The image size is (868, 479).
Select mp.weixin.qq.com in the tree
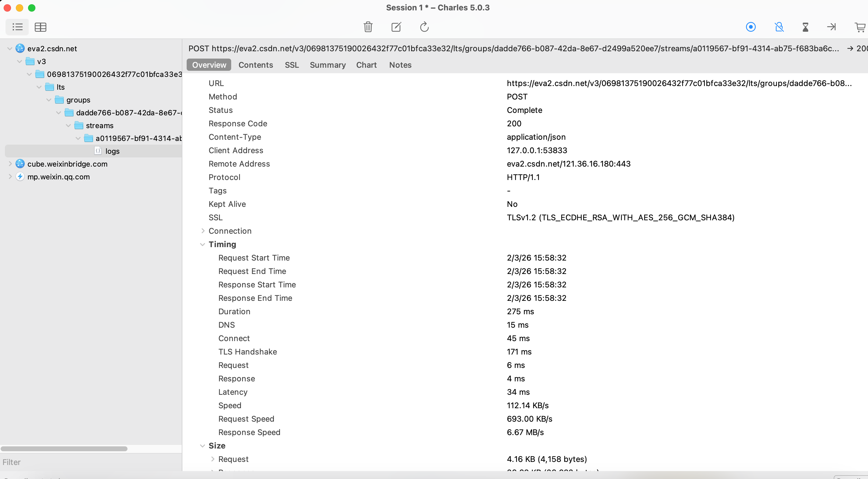(x=58, y=177)
